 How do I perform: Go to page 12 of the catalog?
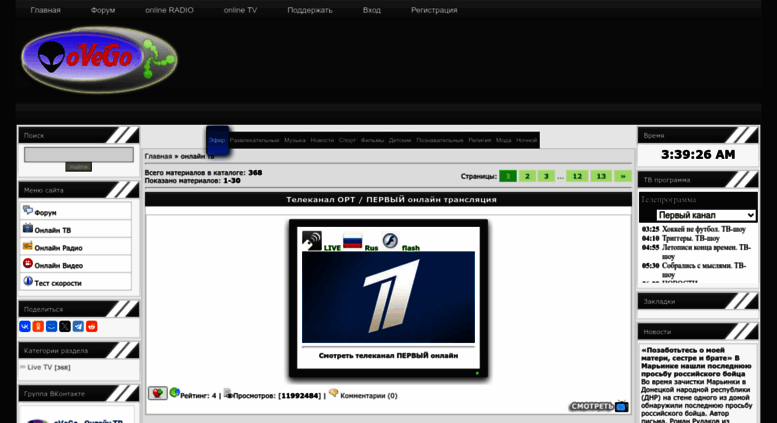click(x=577, y=176)
